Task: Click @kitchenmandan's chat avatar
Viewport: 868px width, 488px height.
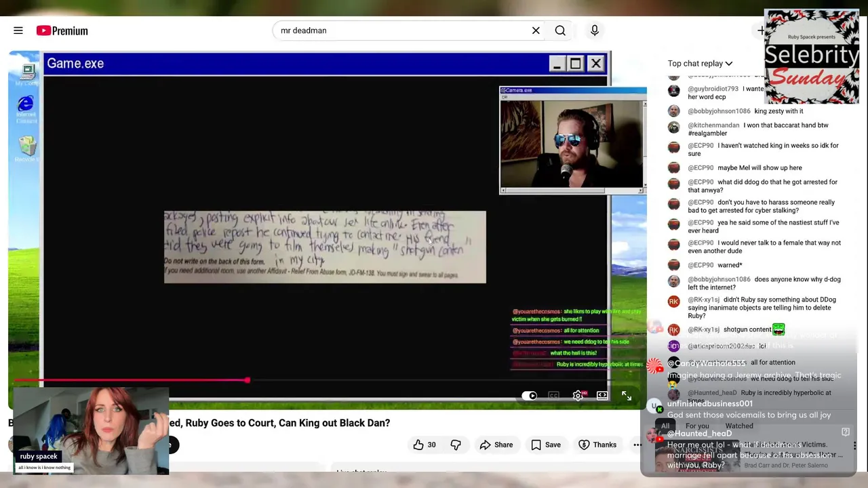Action: (x=673, y=127)
